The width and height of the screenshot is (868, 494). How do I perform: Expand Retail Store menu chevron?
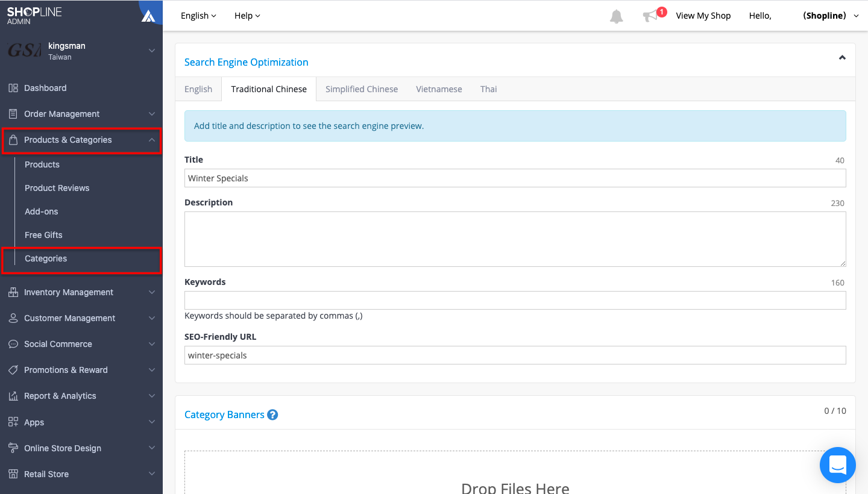pyautogui.click(x=152, y=474)
